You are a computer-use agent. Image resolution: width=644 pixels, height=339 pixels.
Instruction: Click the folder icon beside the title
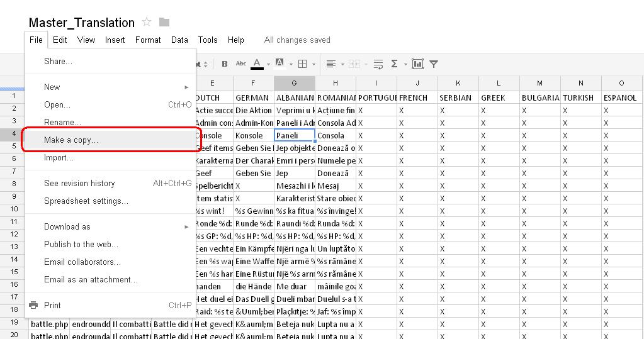[x=164, y=22]
